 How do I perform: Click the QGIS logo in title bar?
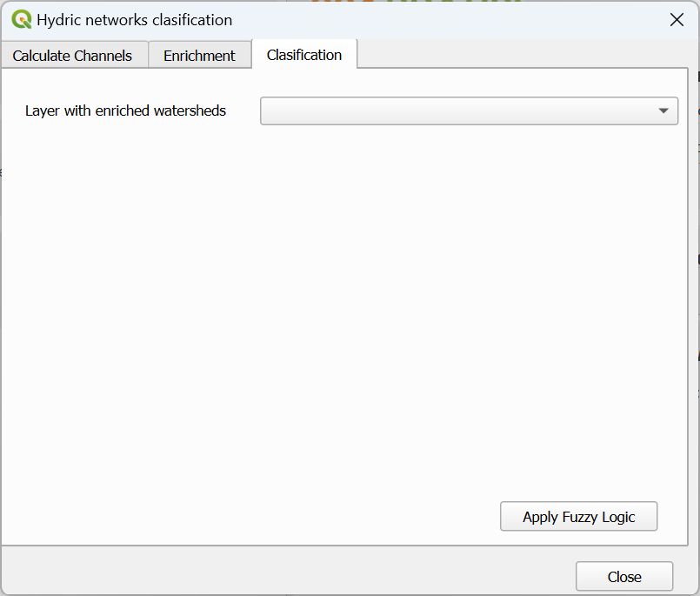click(x=22, y=19)
